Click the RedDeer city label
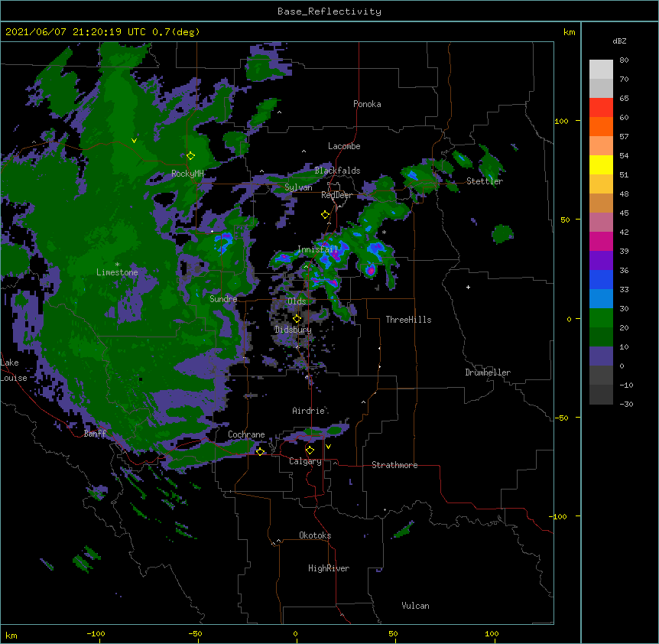 (336, 195)
